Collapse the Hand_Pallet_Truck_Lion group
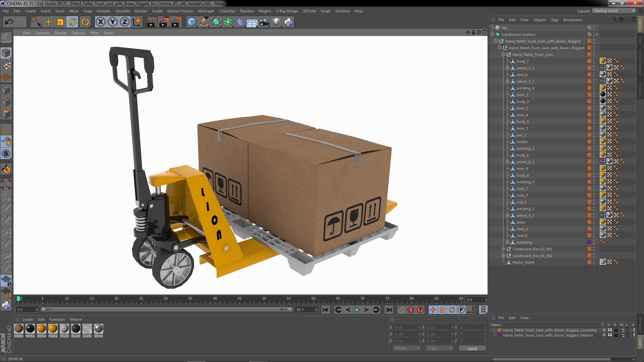644x362 pixels. (x=503, y=55)
